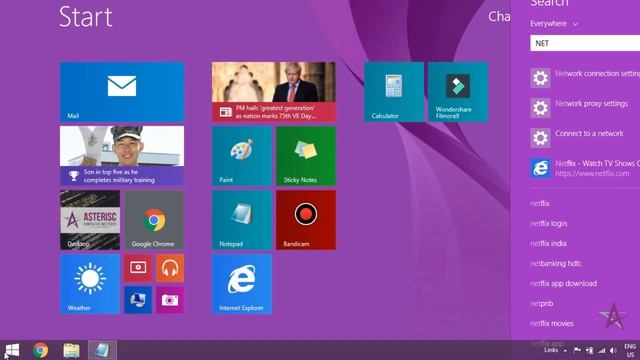Open the news tile about VE Day
This screenshot has width=640, height=360.
pos(274,92)
